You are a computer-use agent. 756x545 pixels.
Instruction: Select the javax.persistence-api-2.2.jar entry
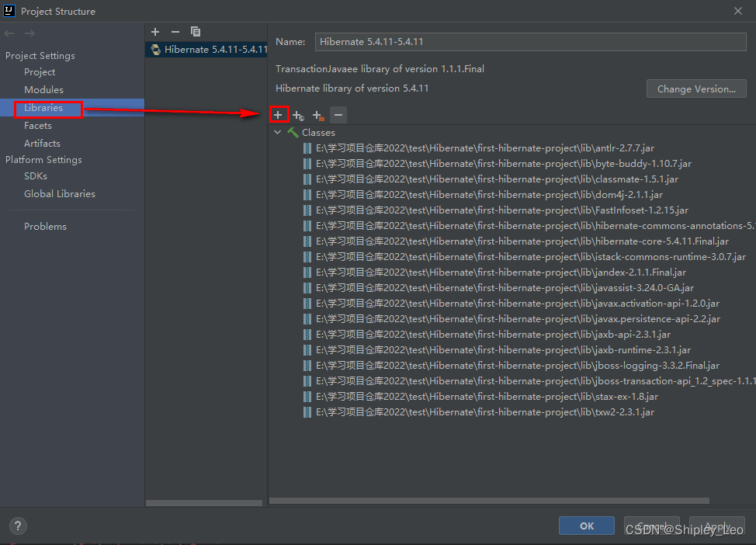click(518, 319)
